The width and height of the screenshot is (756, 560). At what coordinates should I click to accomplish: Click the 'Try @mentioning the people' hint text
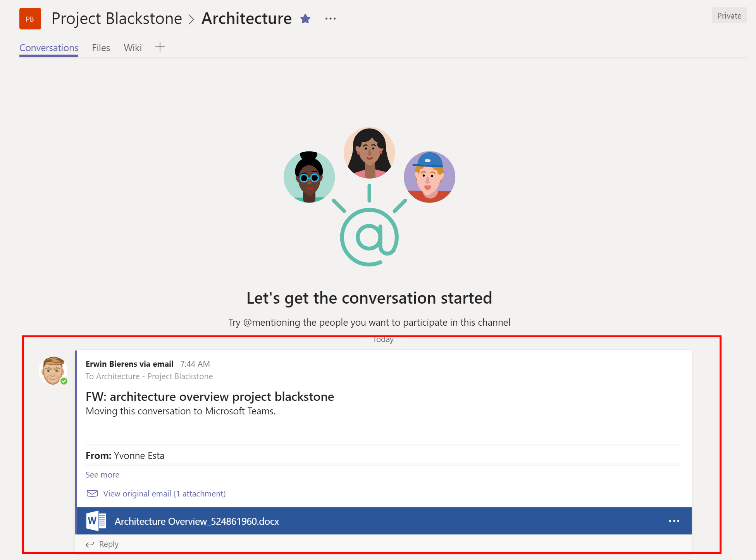(x=369, y=323)
